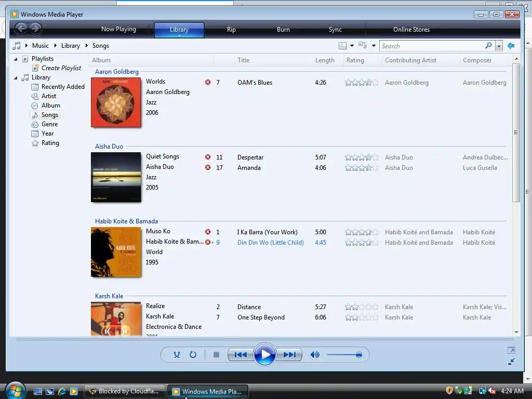This screenshot has height=399, width=532.
Task: Expand the Music breadcrumb arrow
Action: coord(26,46)
